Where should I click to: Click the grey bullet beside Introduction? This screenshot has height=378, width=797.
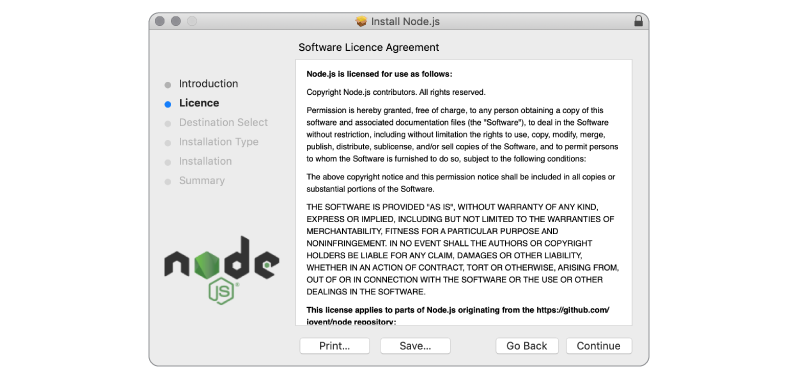168,85
